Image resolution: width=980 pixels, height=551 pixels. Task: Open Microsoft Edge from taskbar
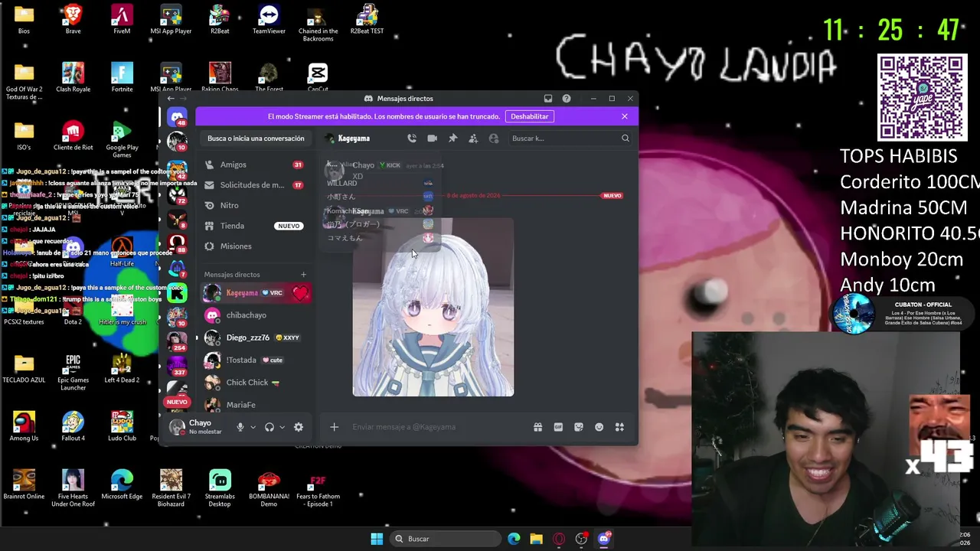click(514, 539)
